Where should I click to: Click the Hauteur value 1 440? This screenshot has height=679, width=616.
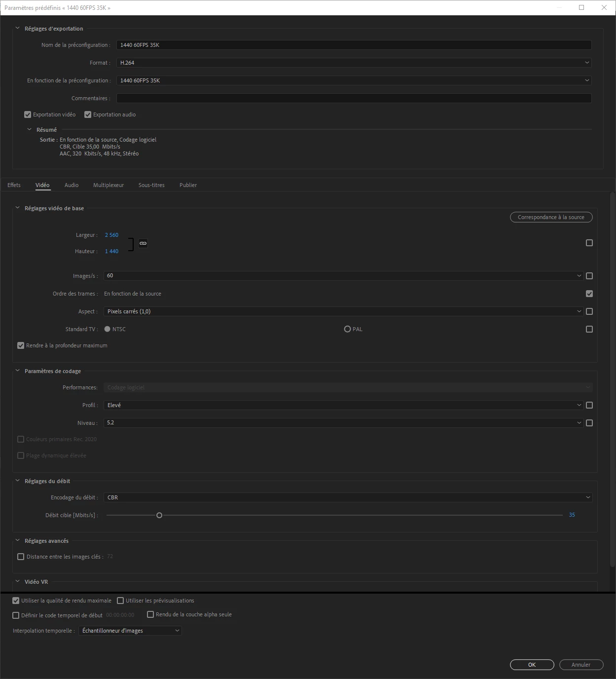click(x=111, y=251)
